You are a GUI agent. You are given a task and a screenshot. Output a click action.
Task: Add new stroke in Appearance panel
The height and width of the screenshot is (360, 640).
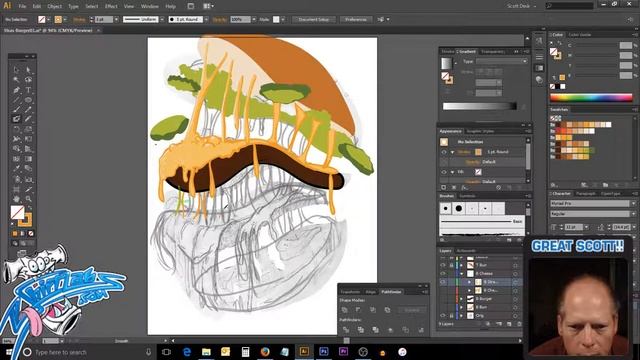pyautogui.click(x=444, y=187)
